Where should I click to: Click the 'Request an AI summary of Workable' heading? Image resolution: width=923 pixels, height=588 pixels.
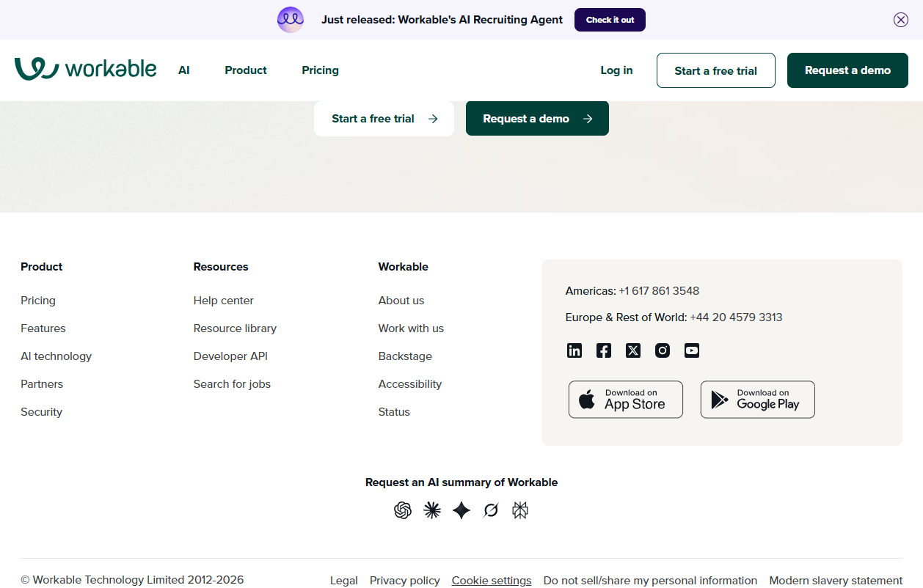[x=462, y=482]
